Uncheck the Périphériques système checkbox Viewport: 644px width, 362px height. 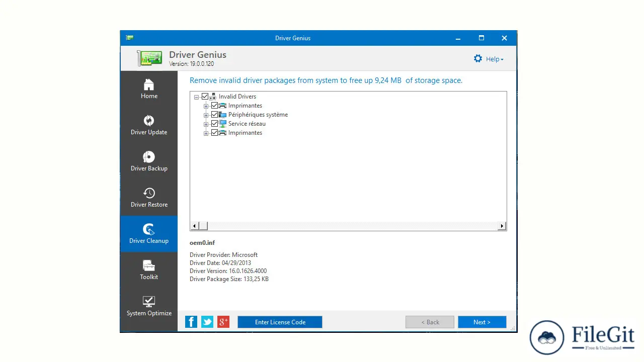215,115
